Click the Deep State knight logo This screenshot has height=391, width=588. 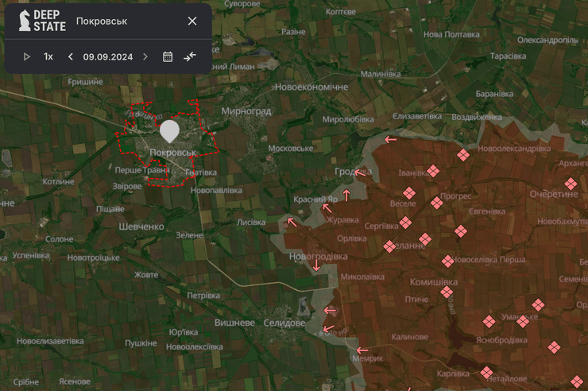(24, 21)
